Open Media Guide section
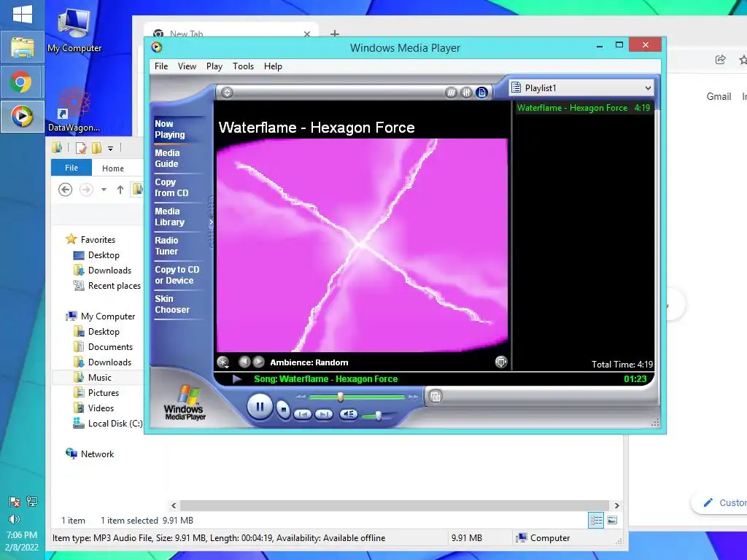The height and width of the screenshot is (560, 747). coord(167,158)
